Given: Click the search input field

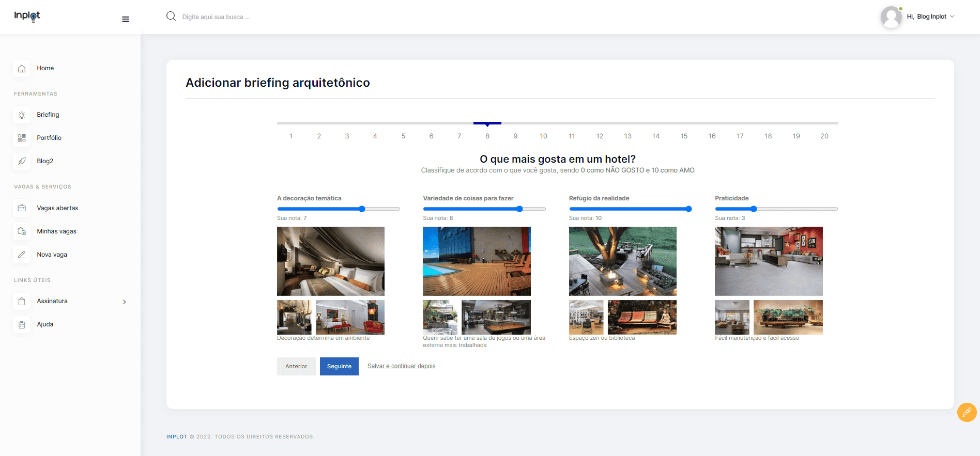Looking at the screenshot, I should click(x=216, y=17).
